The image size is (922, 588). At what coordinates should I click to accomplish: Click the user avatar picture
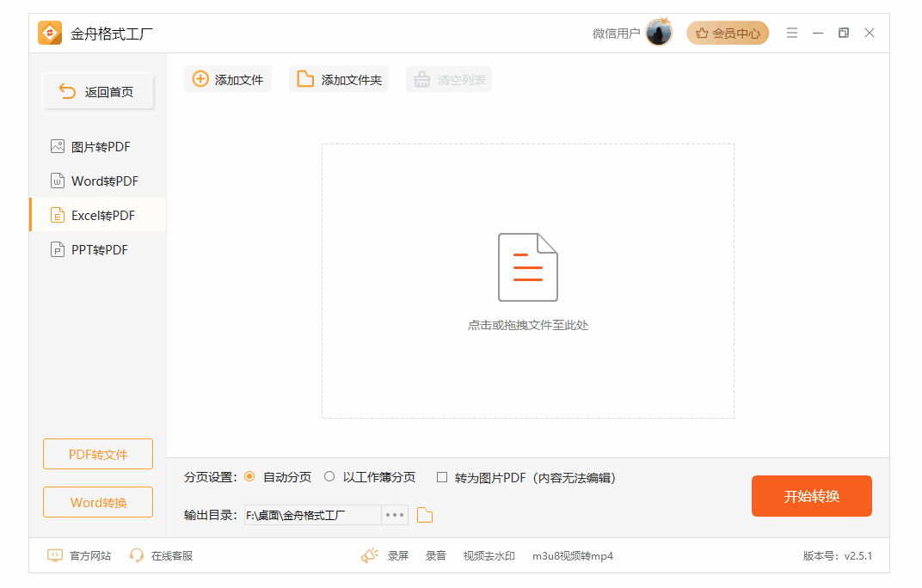tap(659, 33)
